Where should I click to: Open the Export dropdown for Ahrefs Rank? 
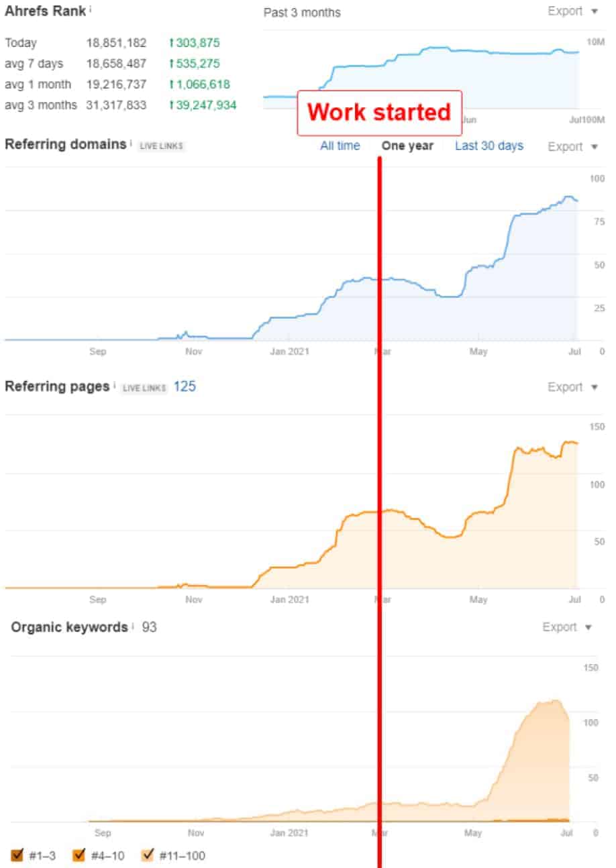[572, 11]
